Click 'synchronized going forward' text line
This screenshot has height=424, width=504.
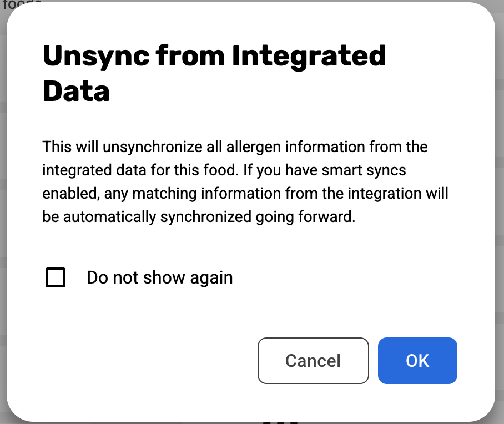coord(256,217)
